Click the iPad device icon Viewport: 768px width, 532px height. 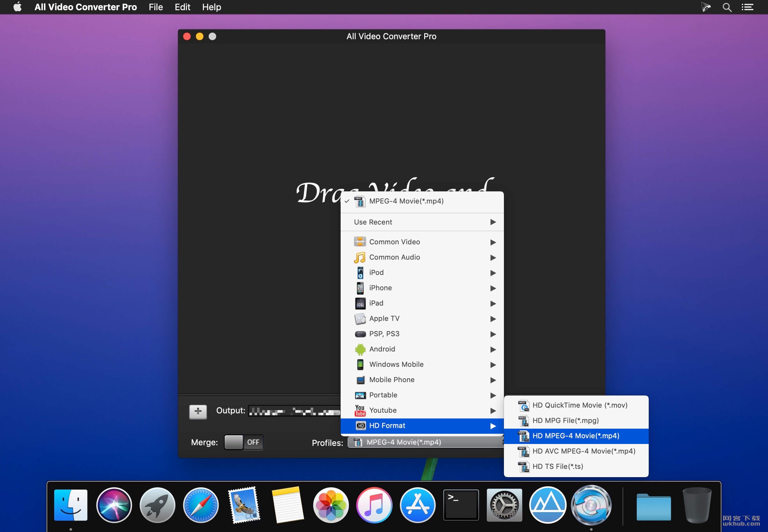click(x=360, y=303)
